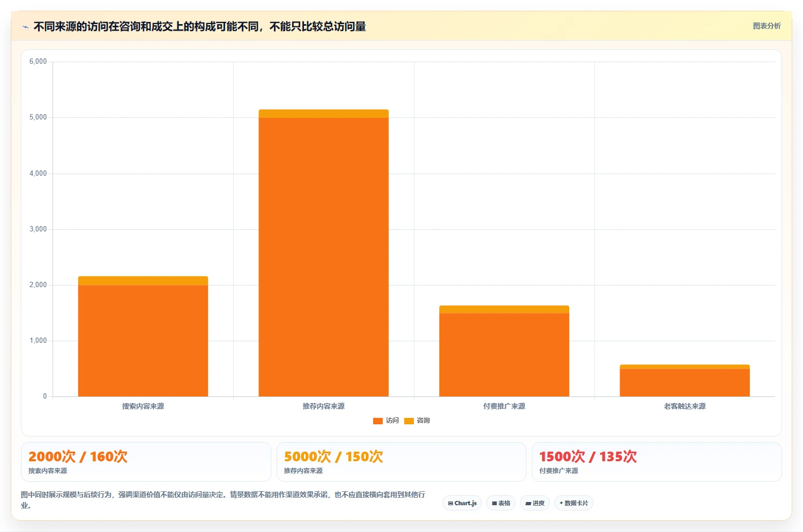Toggle the 咨询 series legend swatch
The image size is (803, 532).
pos(409,421)
